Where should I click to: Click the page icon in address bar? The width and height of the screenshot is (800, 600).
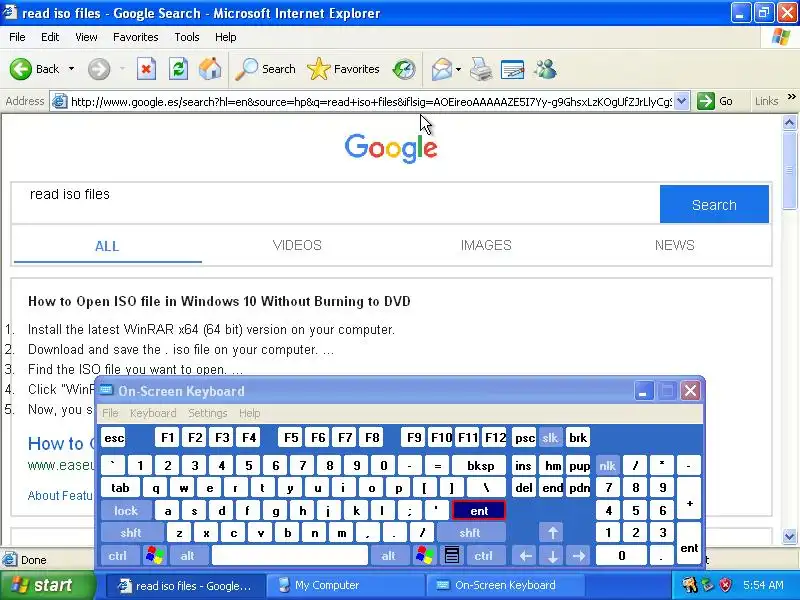point(60,101)
